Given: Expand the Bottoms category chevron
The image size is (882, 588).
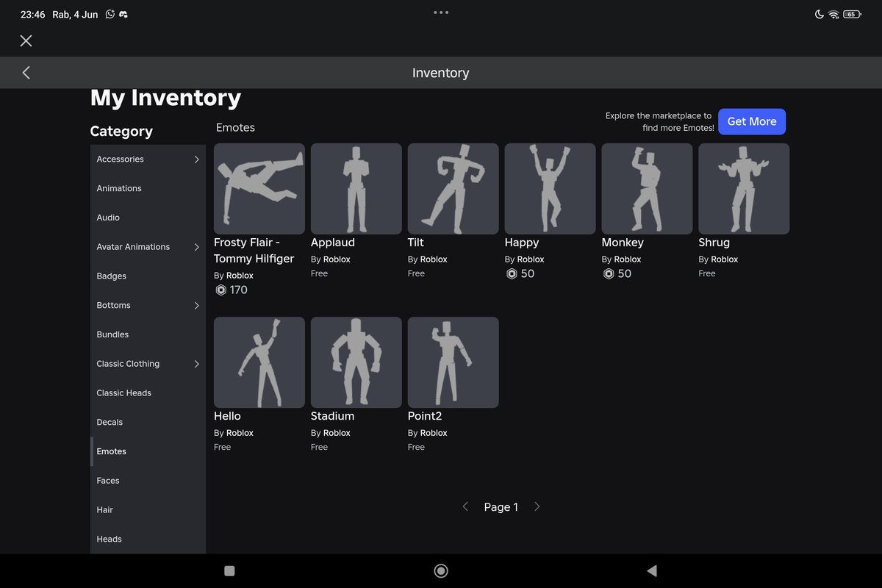Looking at the screenshot, I should click(196, 305).
